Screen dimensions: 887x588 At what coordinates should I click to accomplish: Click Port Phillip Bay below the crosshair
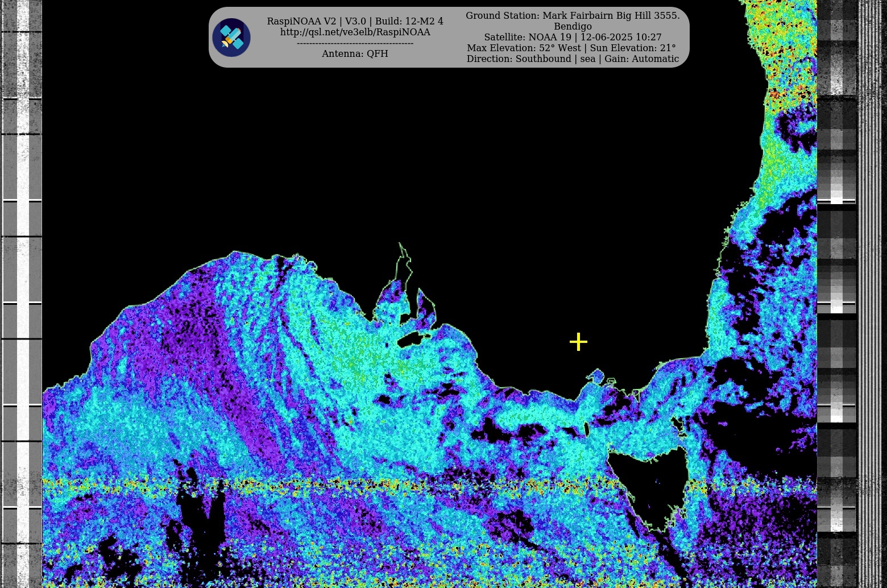(595, 376)
